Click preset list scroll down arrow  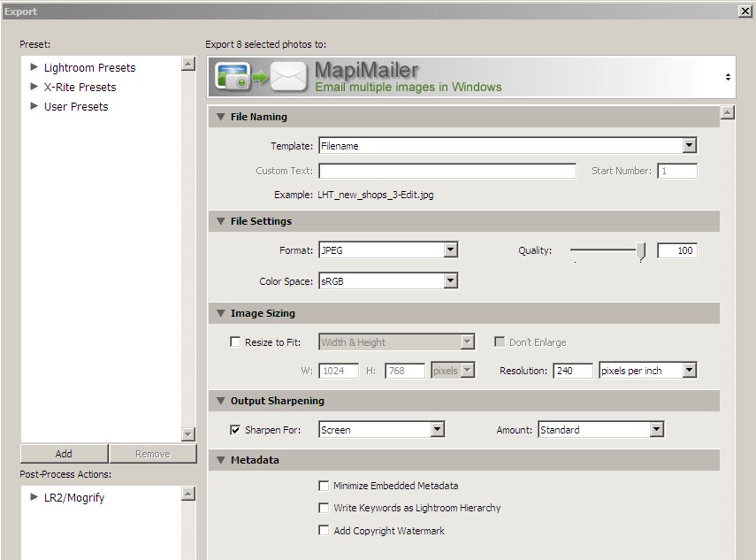point(188,434)
